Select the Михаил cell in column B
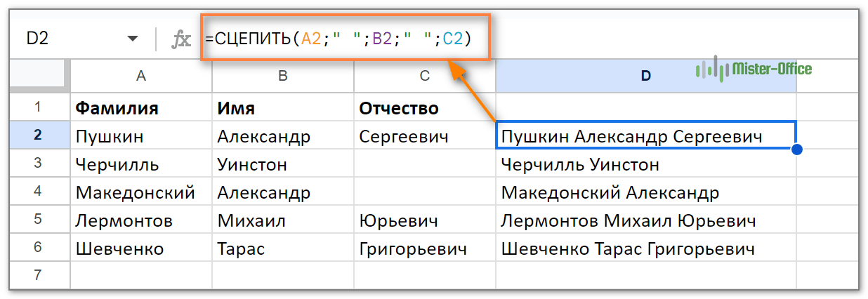 pos(283,220)
